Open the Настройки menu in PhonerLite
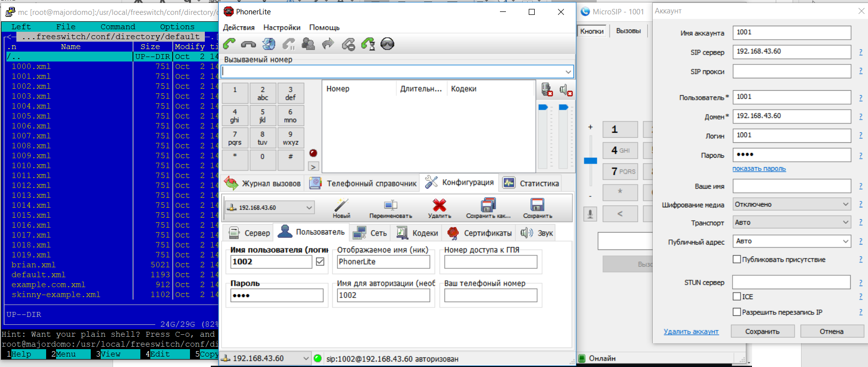 (282, 28)
